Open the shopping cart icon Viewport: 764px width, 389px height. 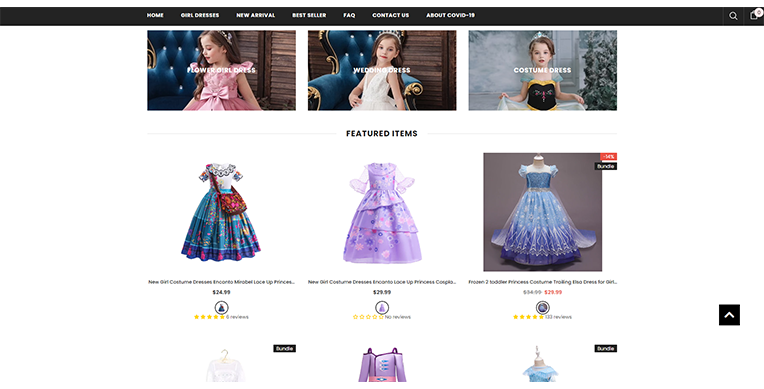tap(754, 16)
